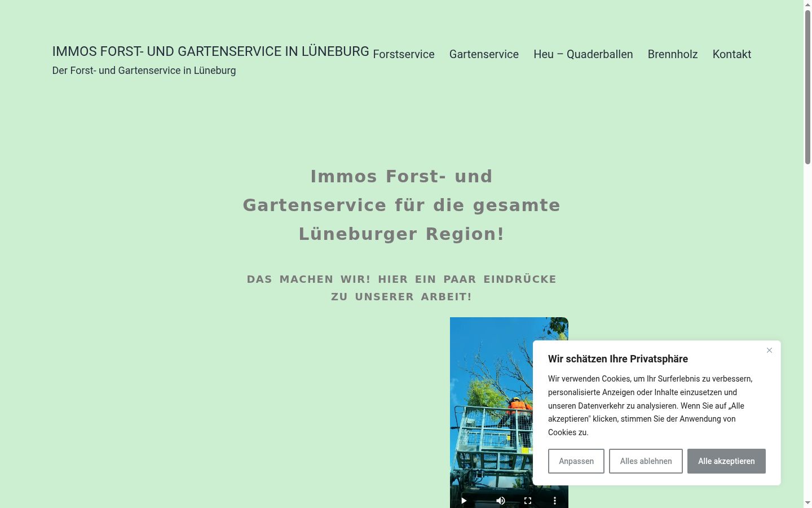Open the site title link Immos Forst- und Gartenservice
Viewport: 812px width, 508px height.
211,51
